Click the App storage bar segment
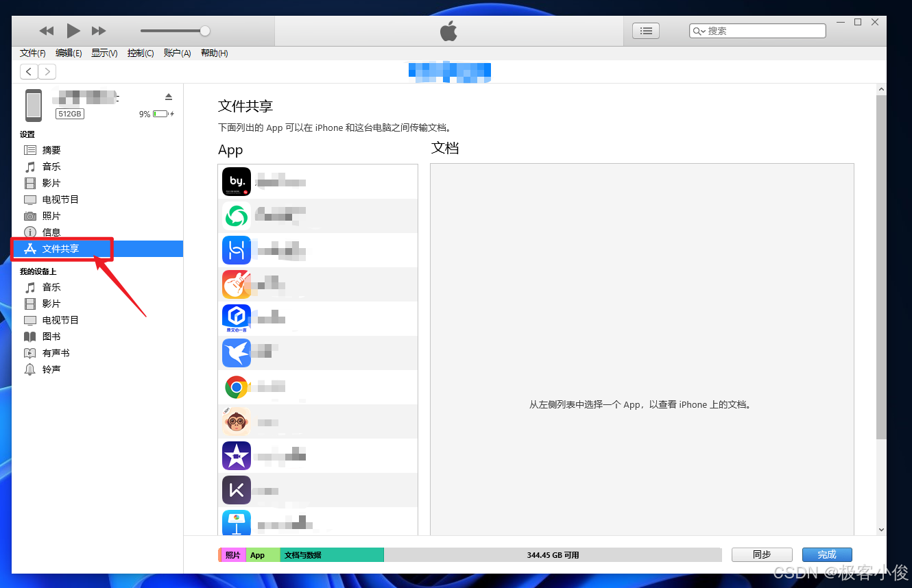The height and width of the screenshot is (588, 912). 263,555
